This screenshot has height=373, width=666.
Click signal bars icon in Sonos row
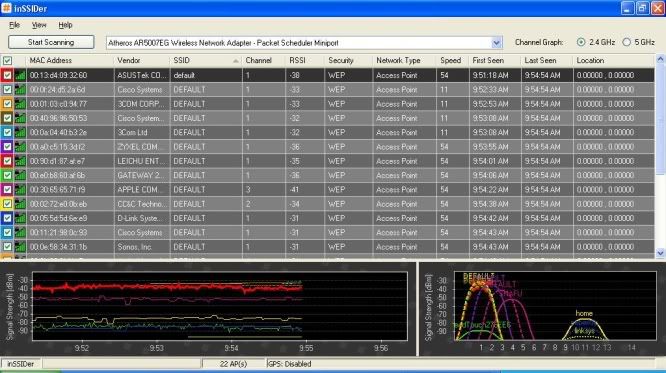[x=20, y=247]
